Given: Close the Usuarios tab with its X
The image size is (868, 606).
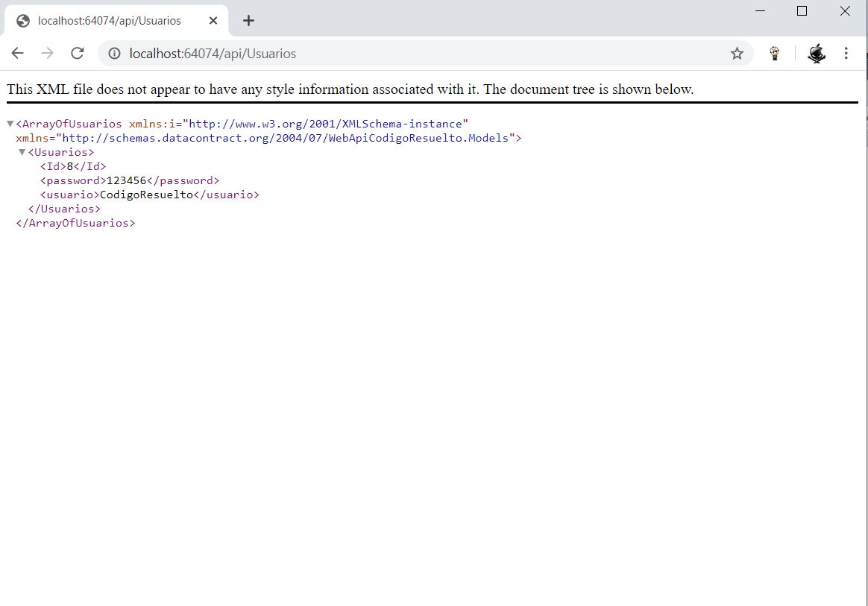Looking at the screenshot, I should (x=213, y=20).
